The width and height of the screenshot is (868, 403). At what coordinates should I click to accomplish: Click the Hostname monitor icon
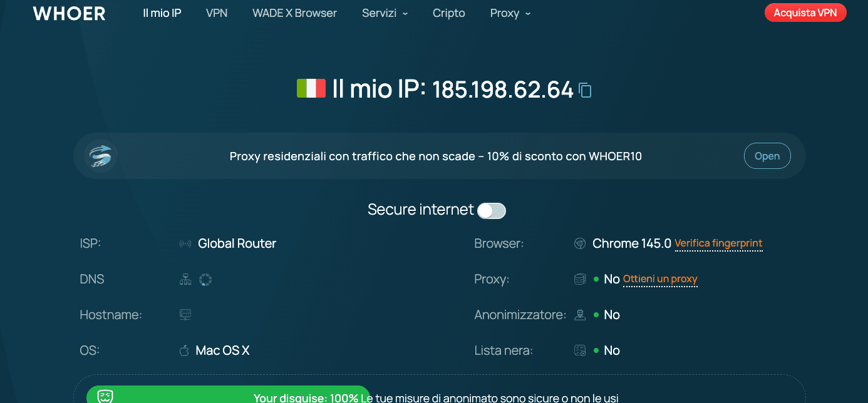(185, 314)
